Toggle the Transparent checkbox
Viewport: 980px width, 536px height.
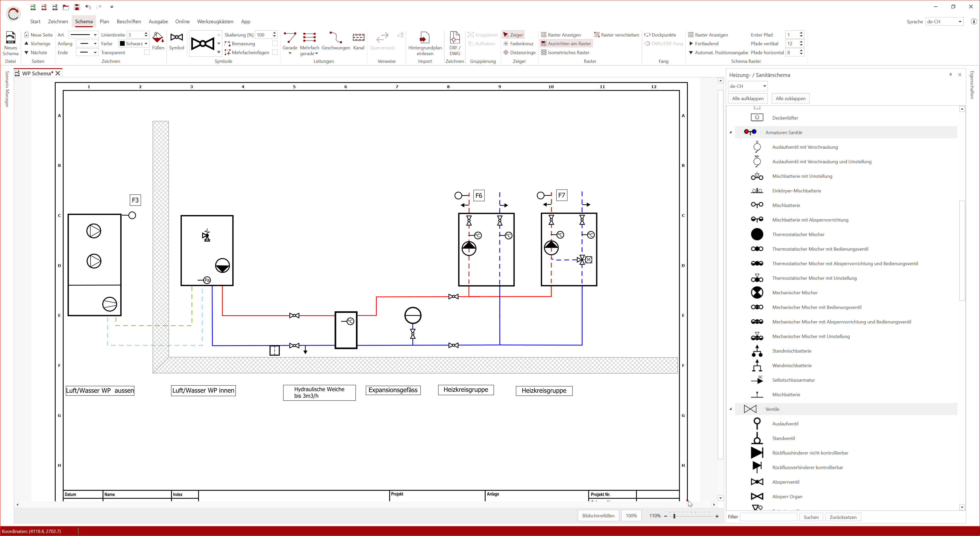click(147, 53)
